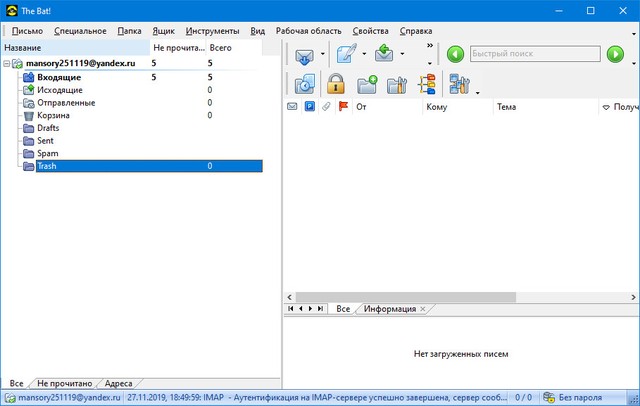Open dropdown arrow beside compose message icon

point(364,55)
